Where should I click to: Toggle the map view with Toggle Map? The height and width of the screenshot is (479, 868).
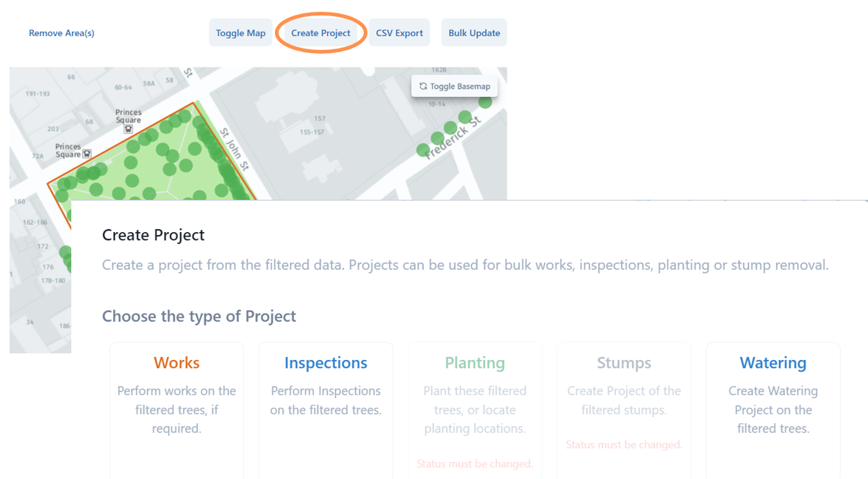(240, 32)
